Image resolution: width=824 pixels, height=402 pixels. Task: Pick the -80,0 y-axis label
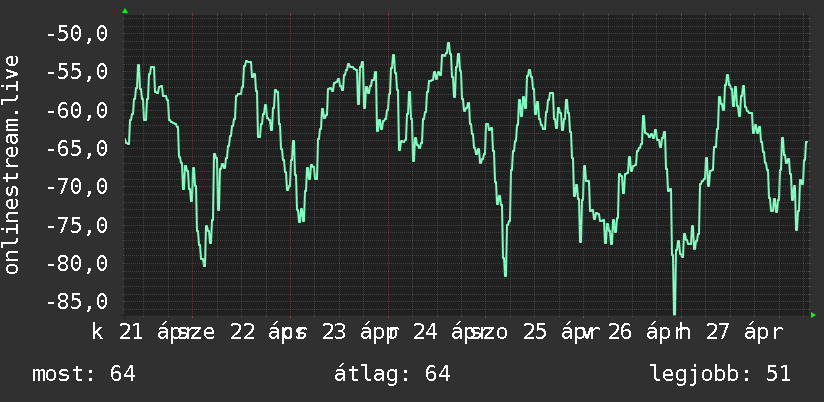pos(77,263)
